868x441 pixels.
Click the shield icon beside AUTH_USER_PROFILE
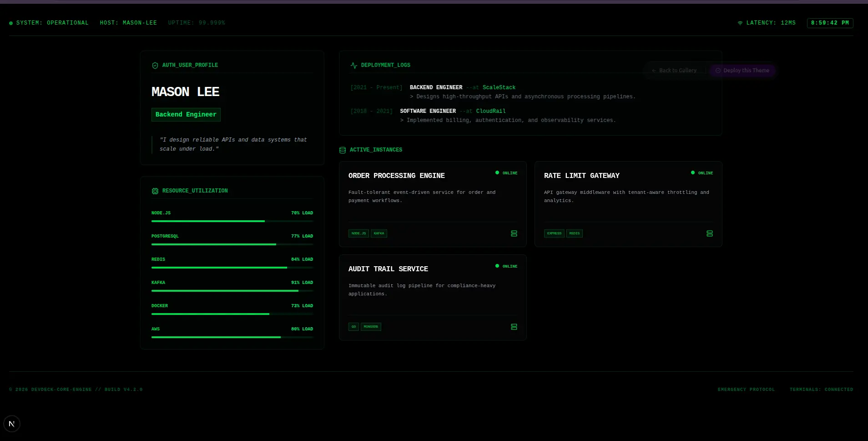[x=155, y=66]
